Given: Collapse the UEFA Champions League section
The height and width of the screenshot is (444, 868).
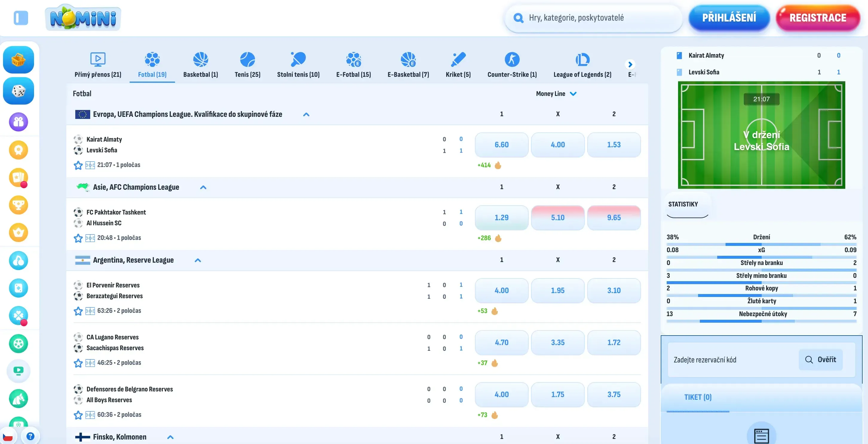Looking at the screenshot, I should pos(306,115).
